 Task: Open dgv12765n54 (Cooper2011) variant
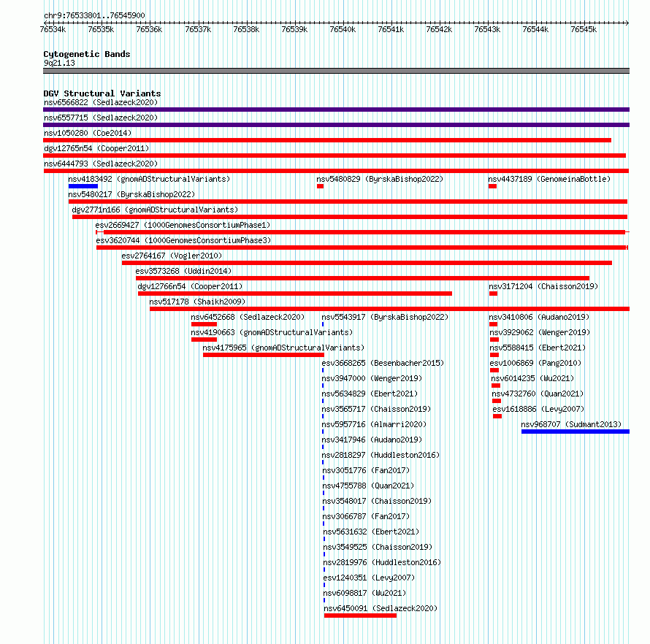click(x=96, y=148)
